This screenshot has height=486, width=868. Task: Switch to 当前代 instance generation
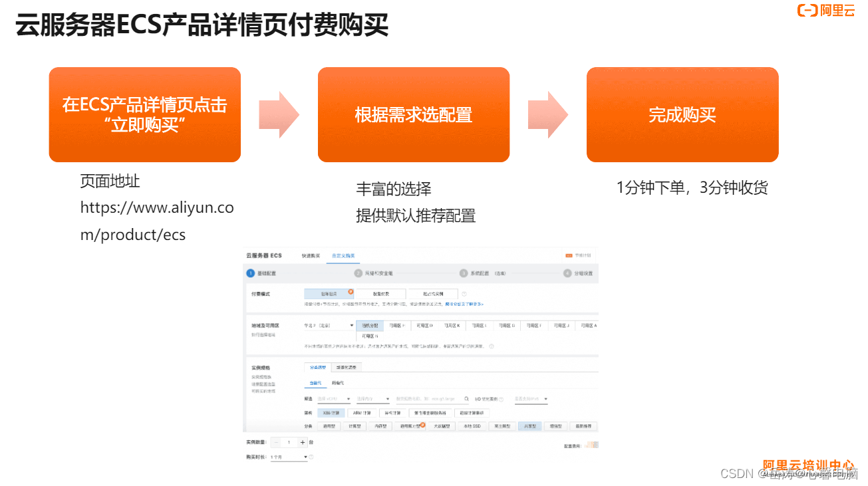click(315, 383)
